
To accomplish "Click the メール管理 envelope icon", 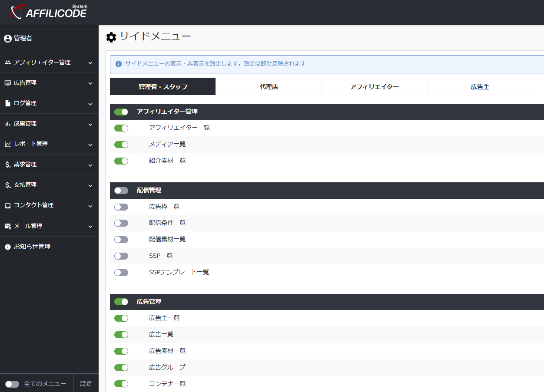I will click(x=7, y=226).
